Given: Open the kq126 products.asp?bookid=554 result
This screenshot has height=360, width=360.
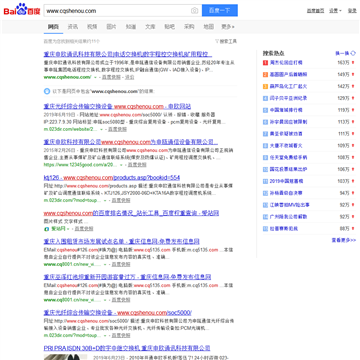Looking at the screenshot, I should coord(112,178).
